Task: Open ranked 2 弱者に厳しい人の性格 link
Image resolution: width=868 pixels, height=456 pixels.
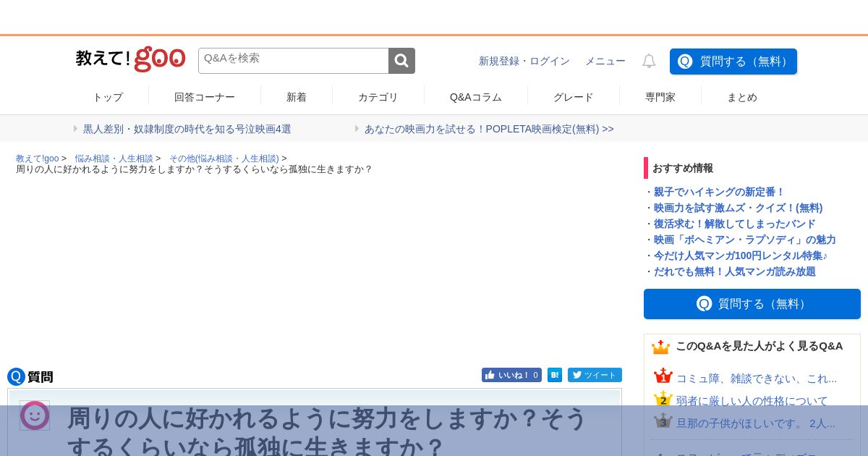Action: point(752,401)
